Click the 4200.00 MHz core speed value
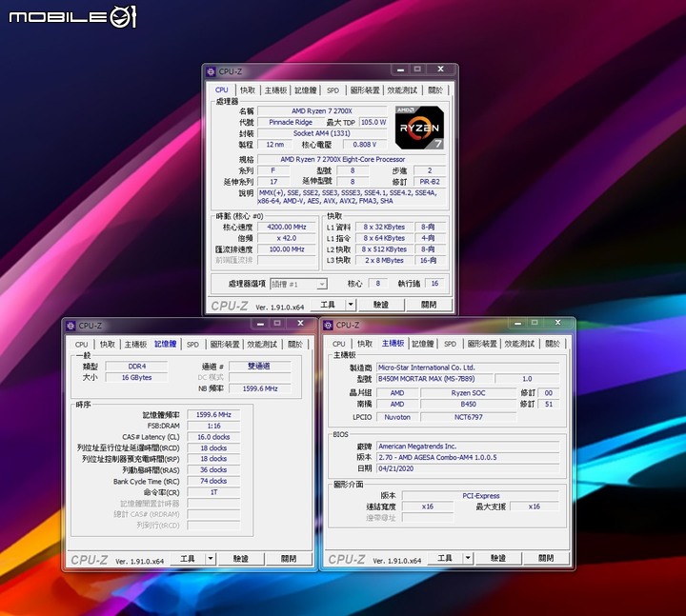This screenshot has width=686, height=616. 287,227
